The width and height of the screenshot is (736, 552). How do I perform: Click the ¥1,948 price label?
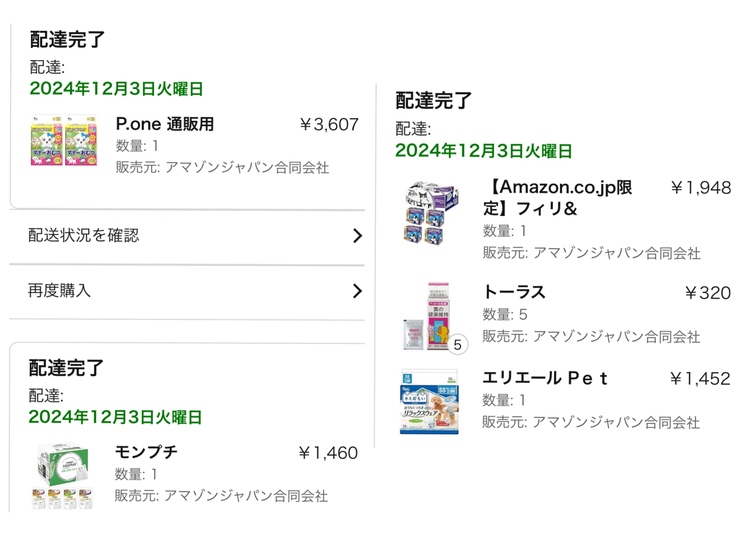point(700,188)
